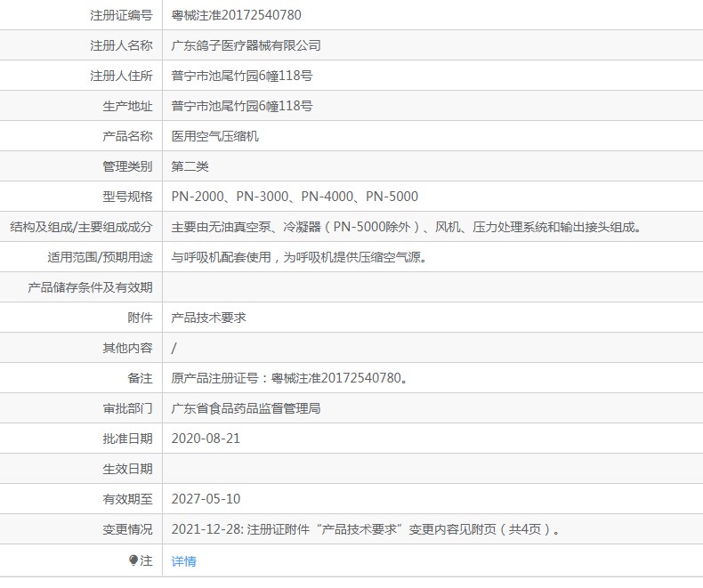Click the 生产地址 label
Screen dimensions: 703x588
tap(127, 106)
